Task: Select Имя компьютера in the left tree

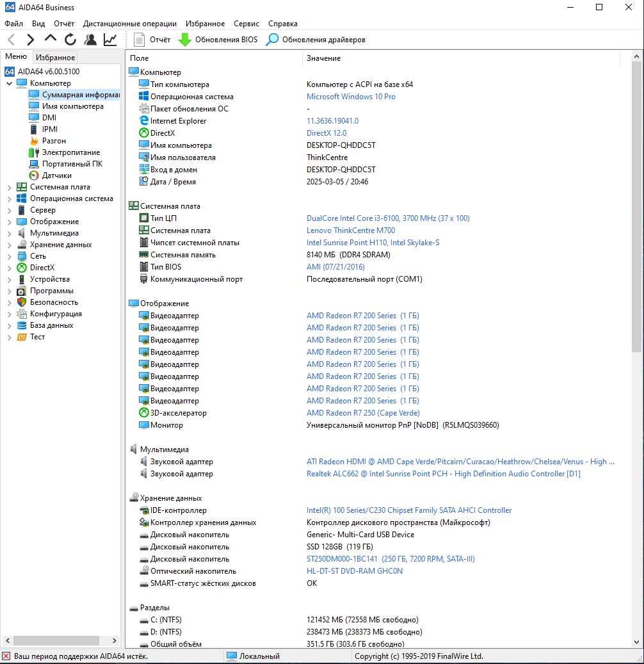Action: pos(72,106)
